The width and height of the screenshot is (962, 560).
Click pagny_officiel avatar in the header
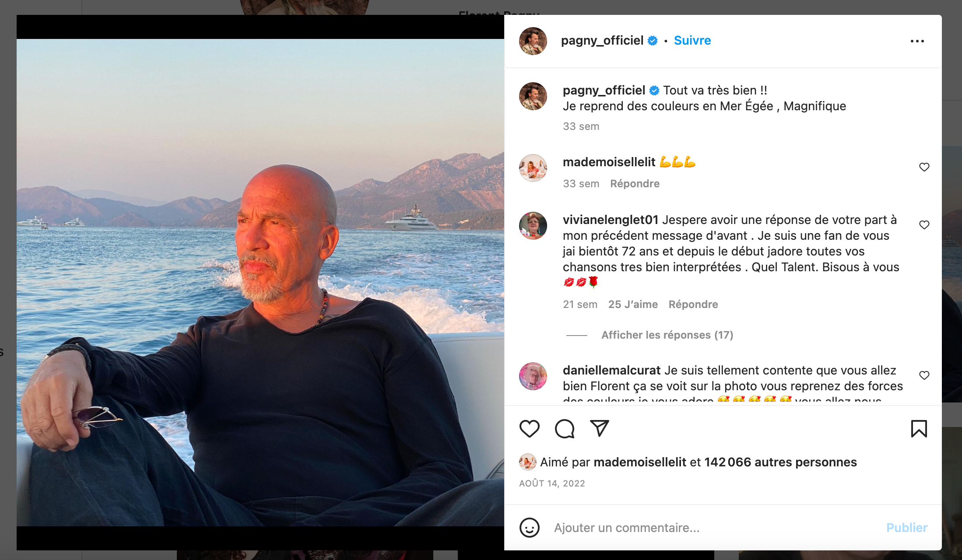point(533,41)
